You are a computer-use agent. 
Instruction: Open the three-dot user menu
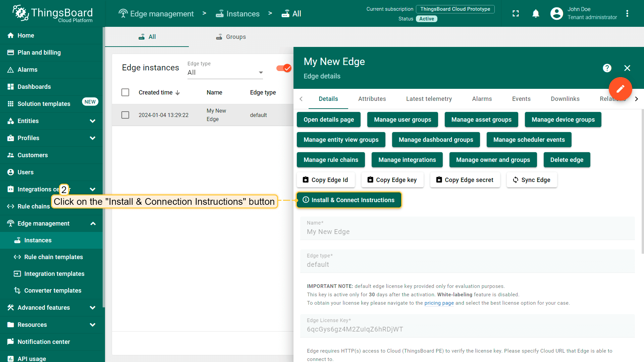(x=627, y=13)
